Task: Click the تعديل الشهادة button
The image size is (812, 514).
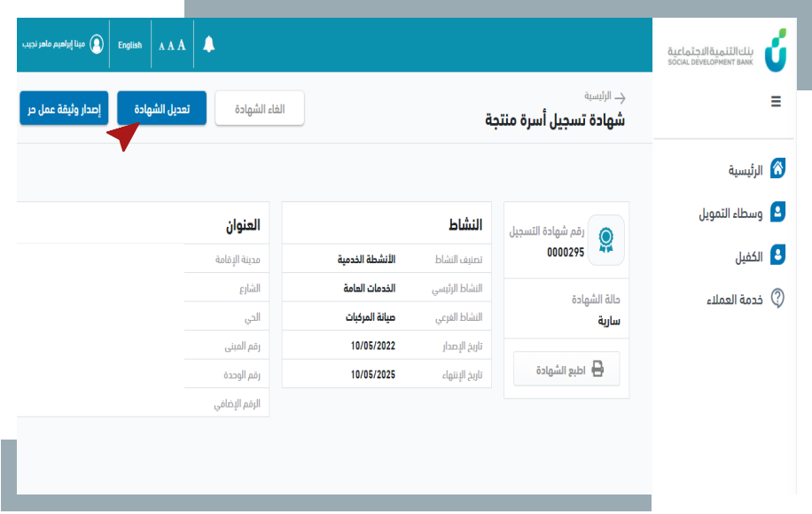Action: pyautogui.click(x=161, y=108)
